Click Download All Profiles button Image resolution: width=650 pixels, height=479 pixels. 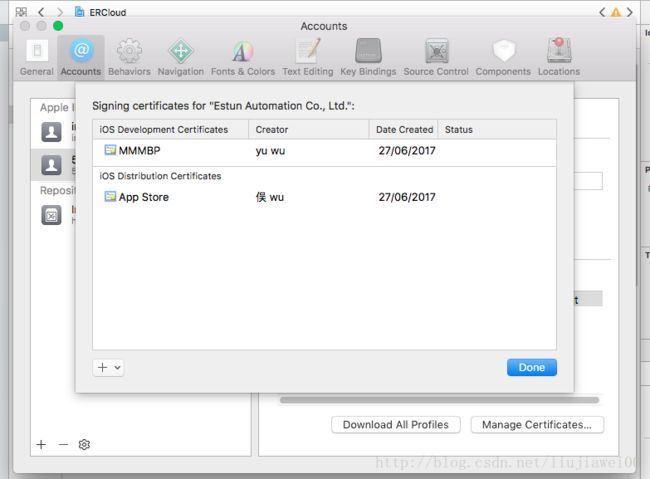[396, 425]
